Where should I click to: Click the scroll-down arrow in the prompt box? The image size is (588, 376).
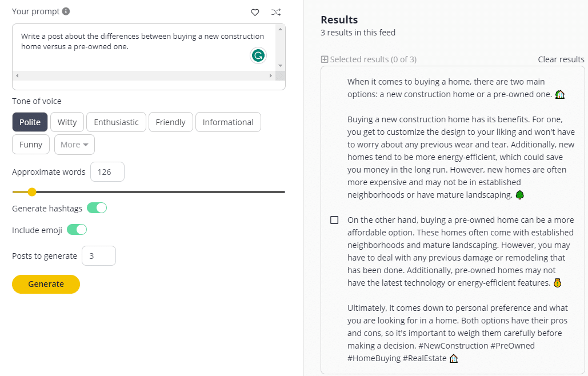tap(280, 65)
